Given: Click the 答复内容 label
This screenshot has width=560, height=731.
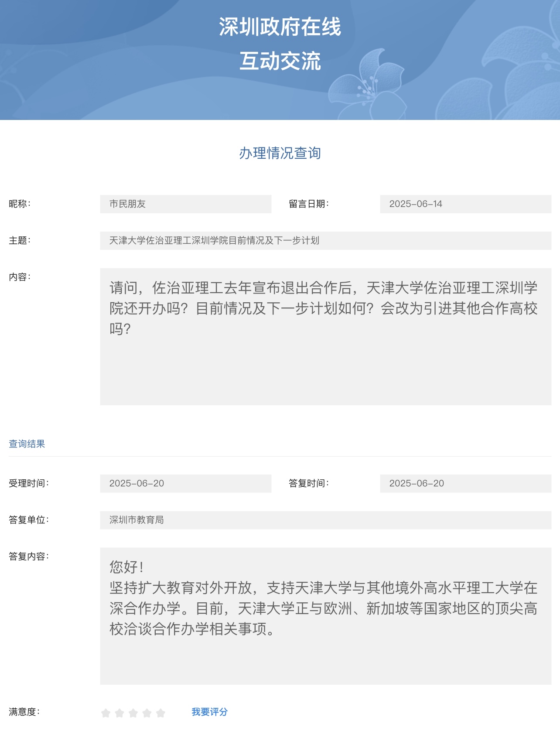Looking at the screenshot, I should coord(29,557).
